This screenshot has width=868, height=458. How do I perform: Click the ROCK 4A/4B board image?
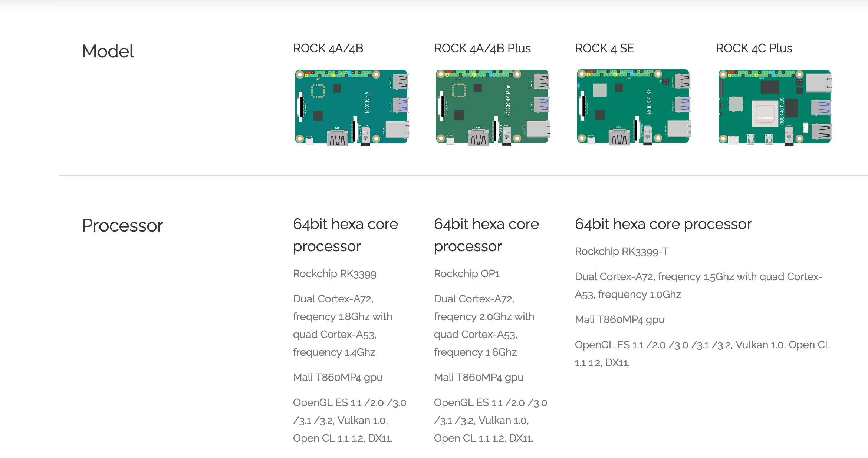[352, 107]
